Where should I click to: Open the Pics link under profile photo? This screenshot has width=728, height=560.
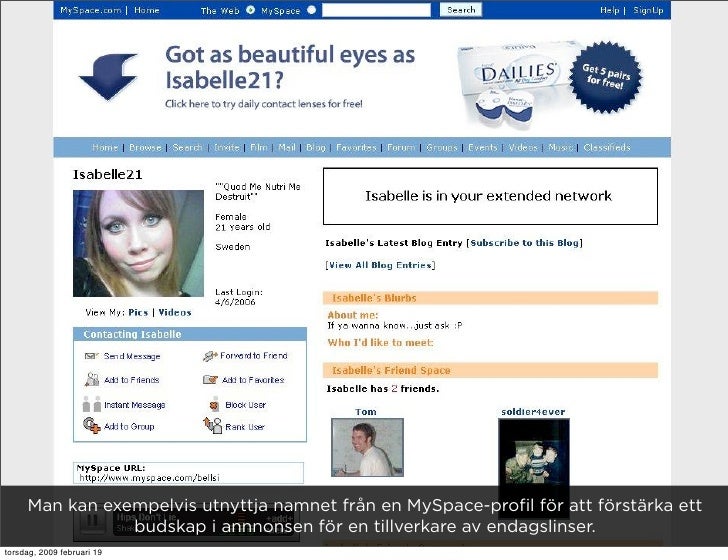tap(138, 313)
